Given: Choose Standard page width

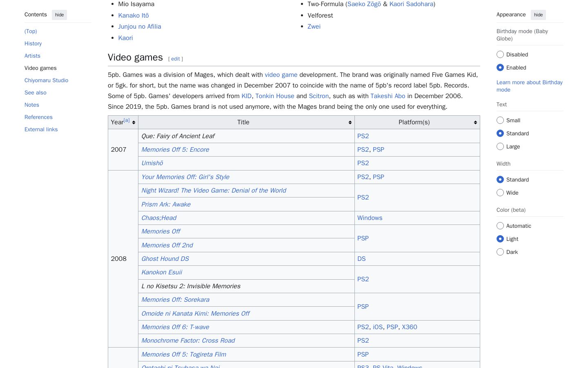Looking at the screenshot, I should [x=500, y=180].
